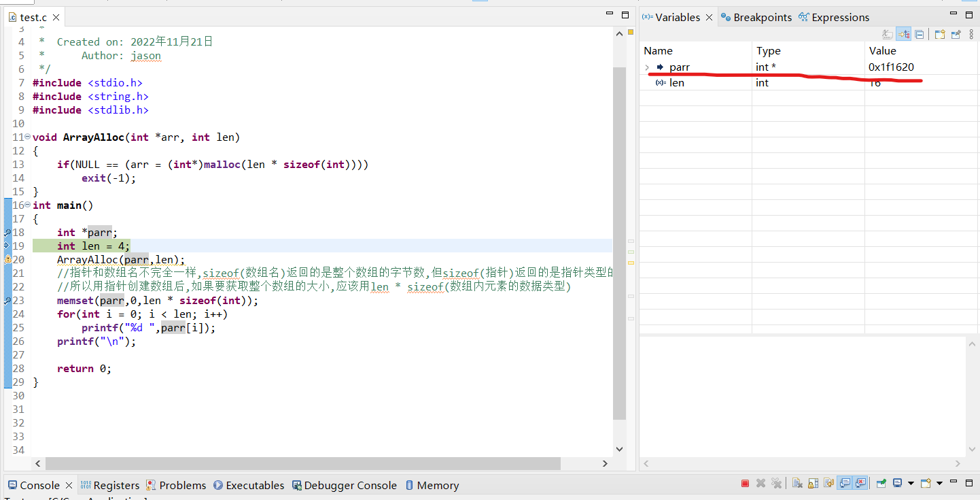This screenshot has width=980, height=500.
Task: Click the yellow overview ruler warning marker
Action: tap(631, 263)
